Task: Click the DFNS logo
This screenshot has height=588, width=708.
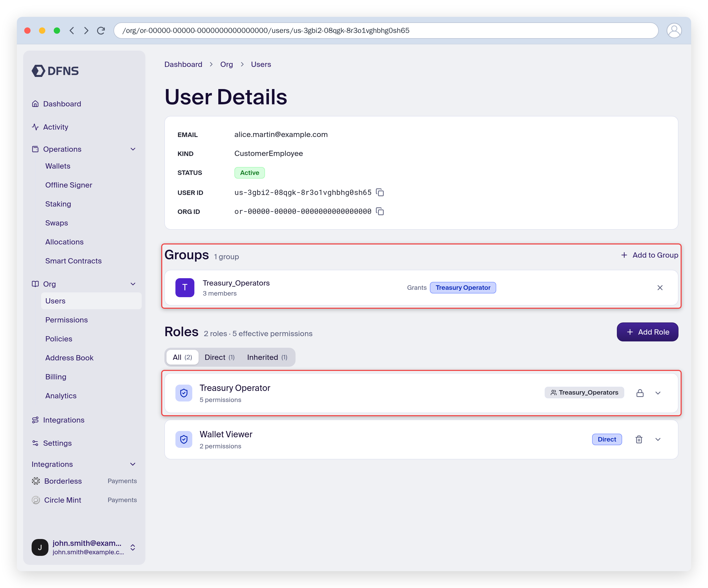Action: coord(55,71)
